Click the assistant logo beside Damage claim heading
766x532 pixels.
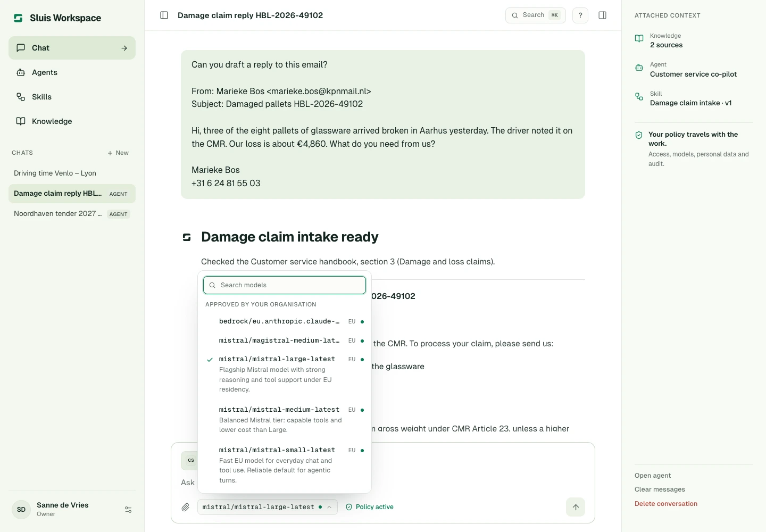coord(187,237)
